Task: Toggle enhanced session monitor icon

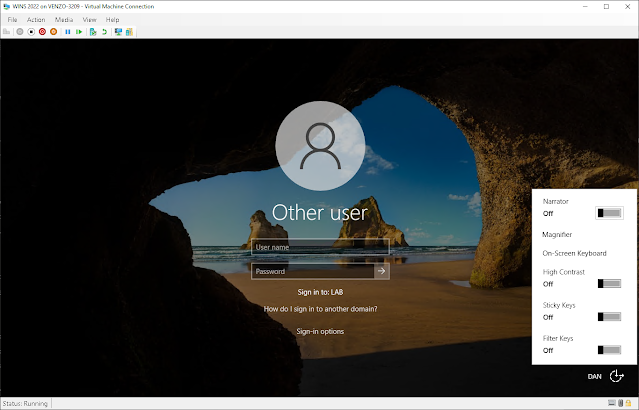Action: coord(118,32)
